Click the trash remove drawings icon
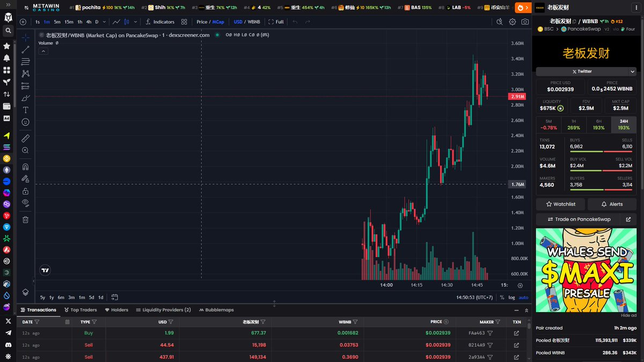This screenshot has width=644, height=362. point(25,219)
